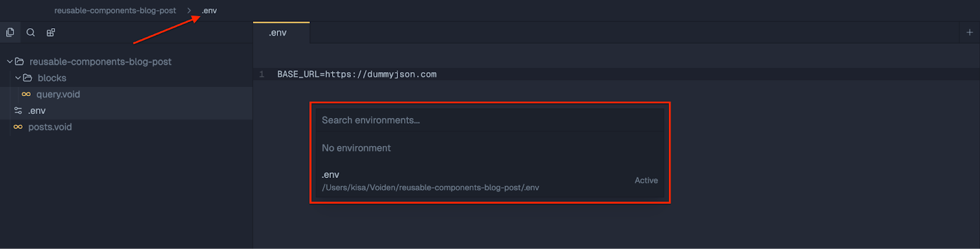The image size is (980, 249).
Task: Open posts.void from the file tree
Action: 50,127
